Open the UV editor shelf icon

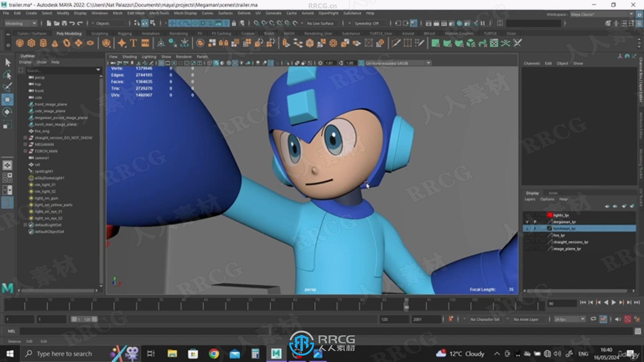tap(494, 43)
